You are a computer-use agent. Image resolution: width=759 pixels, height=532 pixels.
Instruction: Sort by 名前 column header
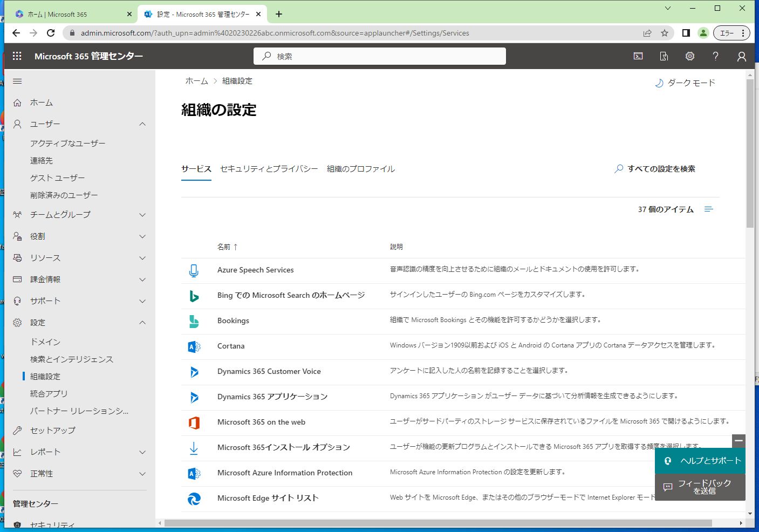pyautogui.click(x=228, y=247)
